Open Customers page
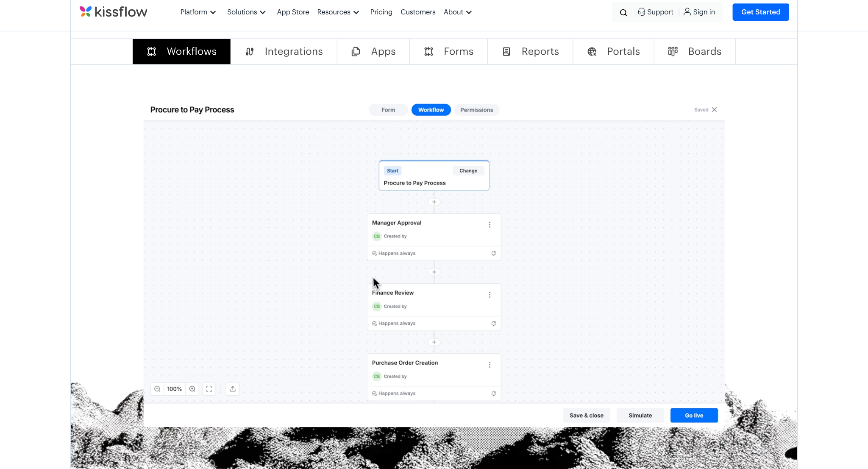 tap(418, 12)
